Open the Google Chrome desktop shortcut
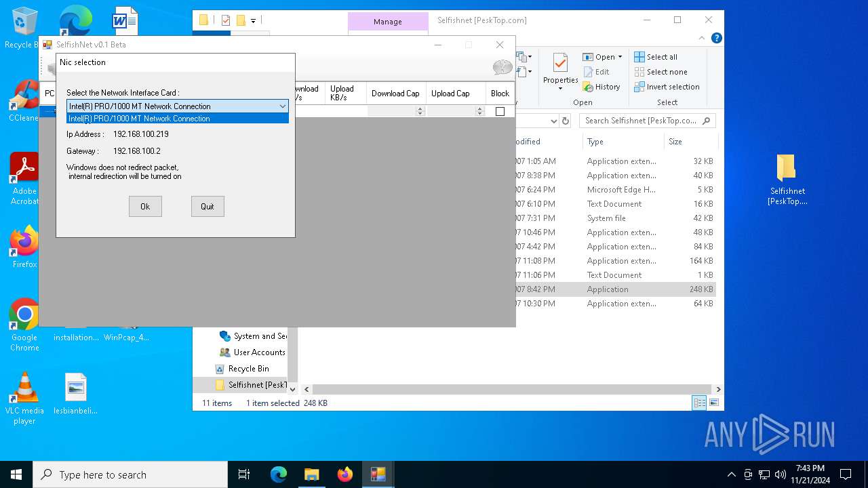The width and height of the screenshot is (868, 488). [24, 325]
